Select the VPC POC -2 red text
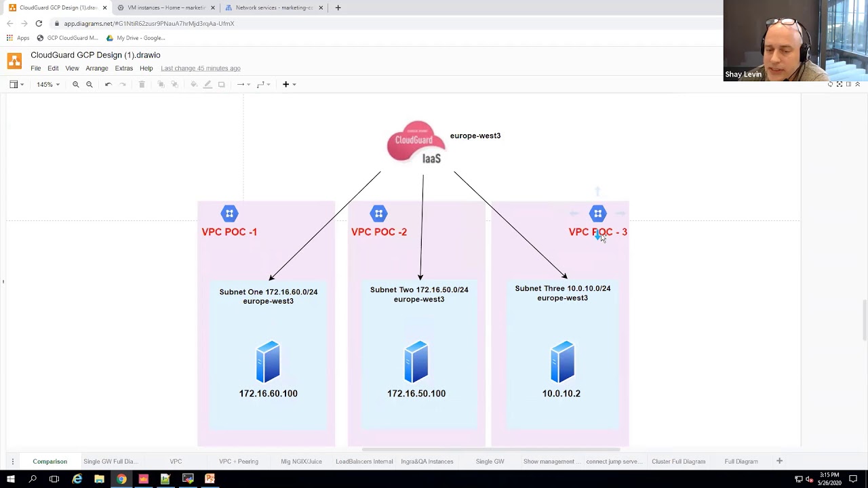Screen dimensions: 868x488 pos(379,232)
